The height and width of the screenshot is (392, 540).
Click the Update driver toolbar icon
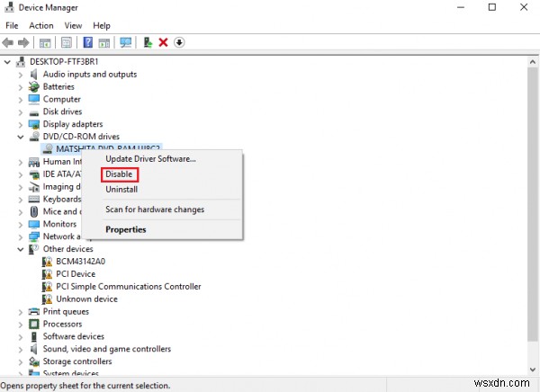tap(148, 42)
